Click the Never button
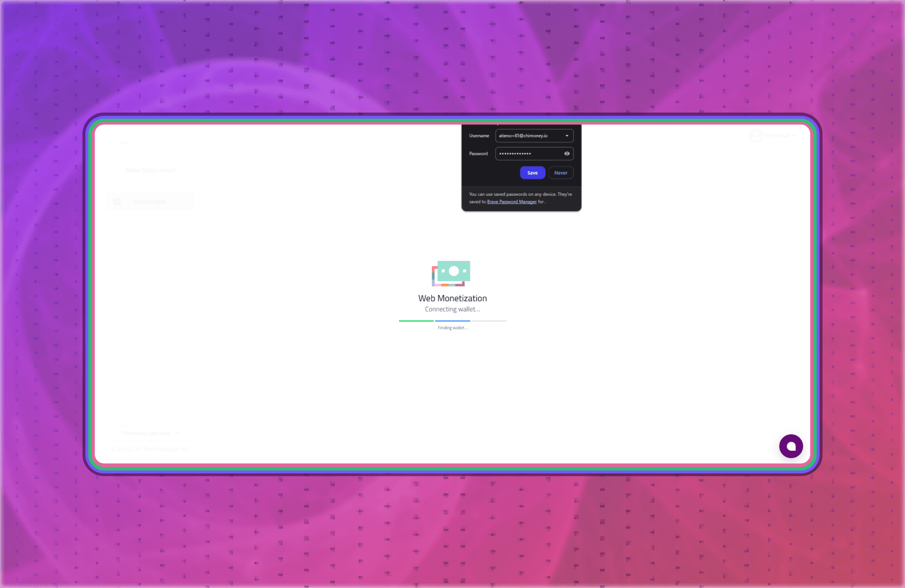905x588 pixels. click(x=560, y=173)
